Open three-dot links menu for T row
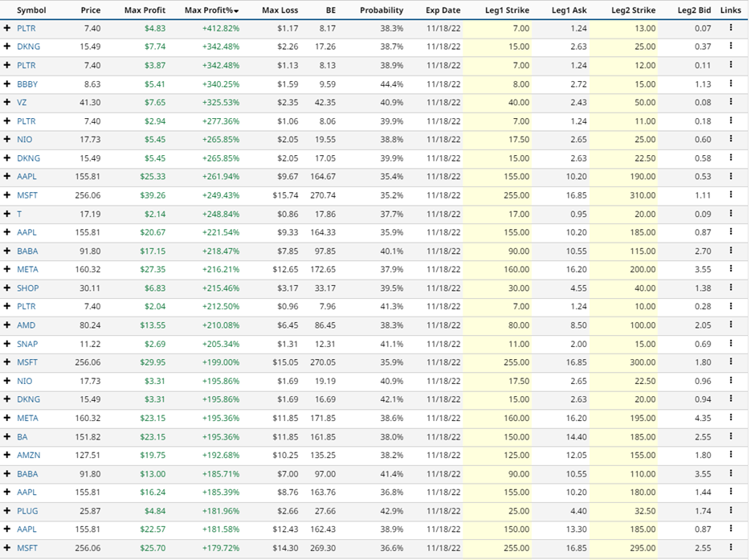 pyautogui.click(x=730, y=214)
